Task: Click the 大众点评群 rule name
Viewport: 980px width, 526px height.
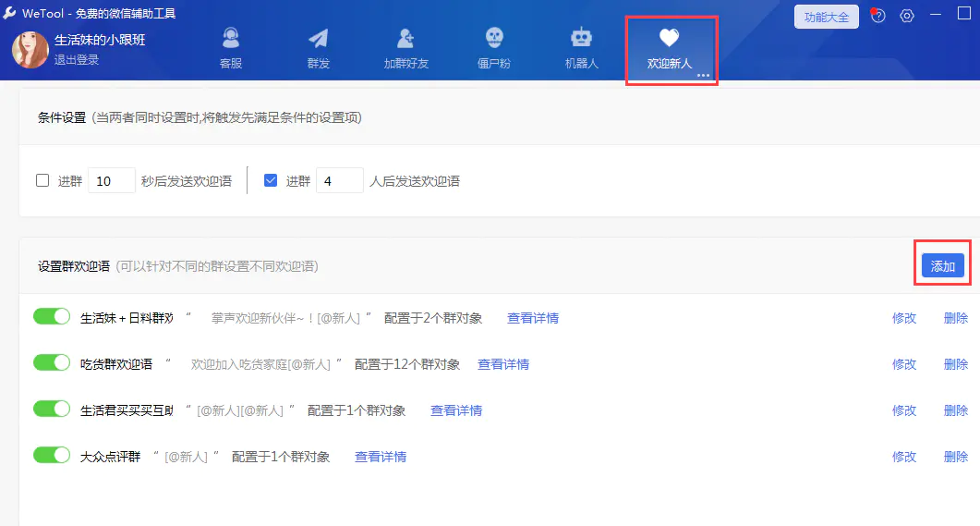Action: click(110, 458)
